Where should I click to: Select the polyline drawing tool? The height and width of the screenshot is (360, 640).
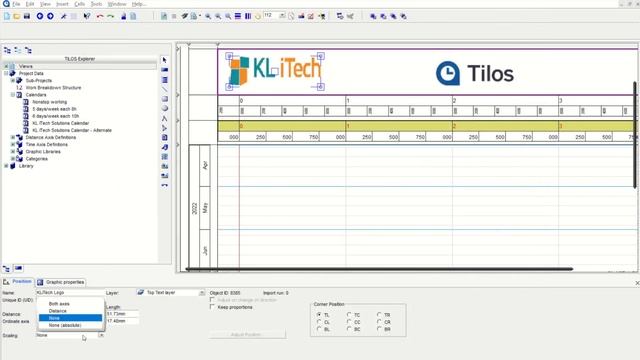click(x=164, y=118)
